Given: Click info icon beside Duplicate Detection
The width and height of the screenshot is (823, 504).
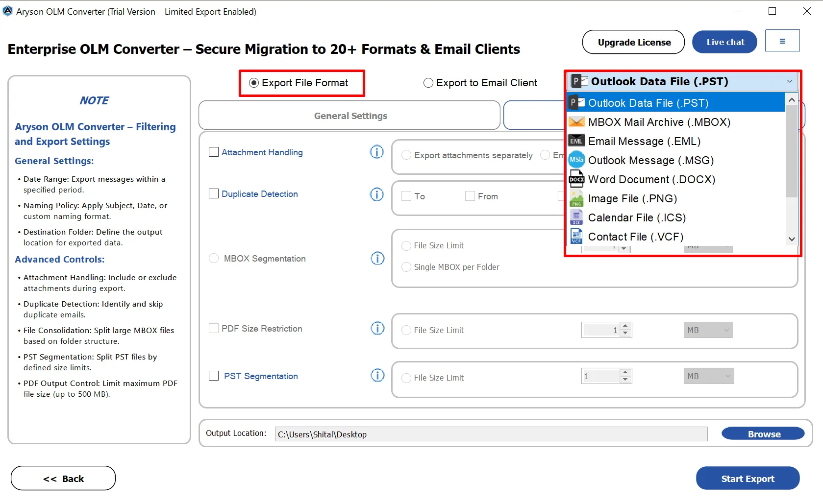Looking at the screenshot, I should [376, 194].
